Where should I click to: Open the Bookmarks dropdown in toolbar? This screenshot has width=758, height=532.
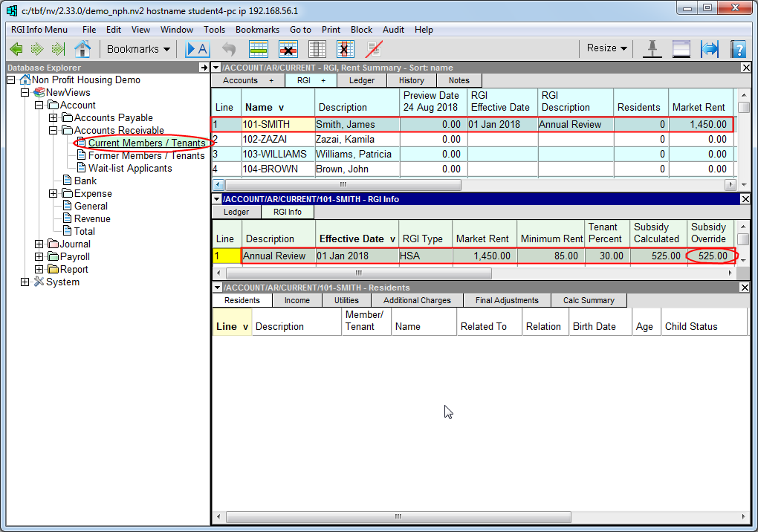coord(138,49)
